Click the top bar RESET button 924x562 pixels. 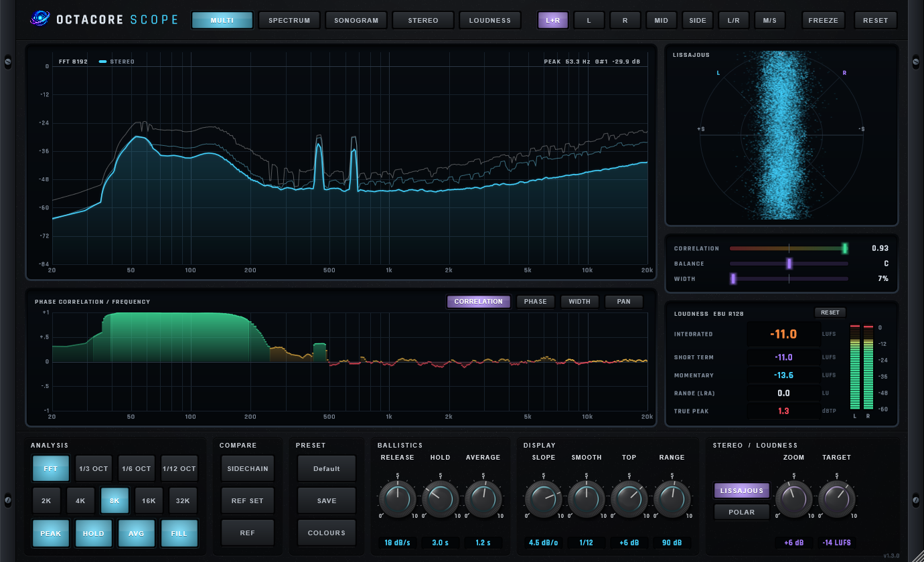coord(876,20)
